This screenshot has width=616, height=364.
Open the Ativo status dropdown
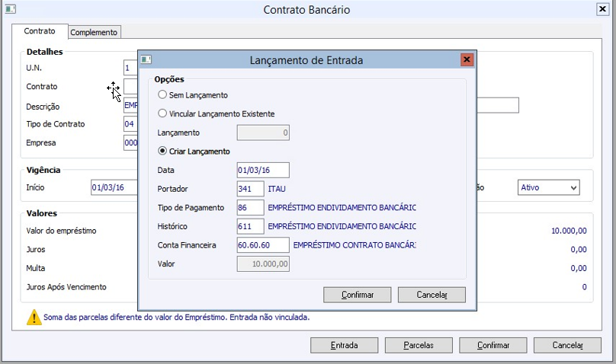click(548, 187)
